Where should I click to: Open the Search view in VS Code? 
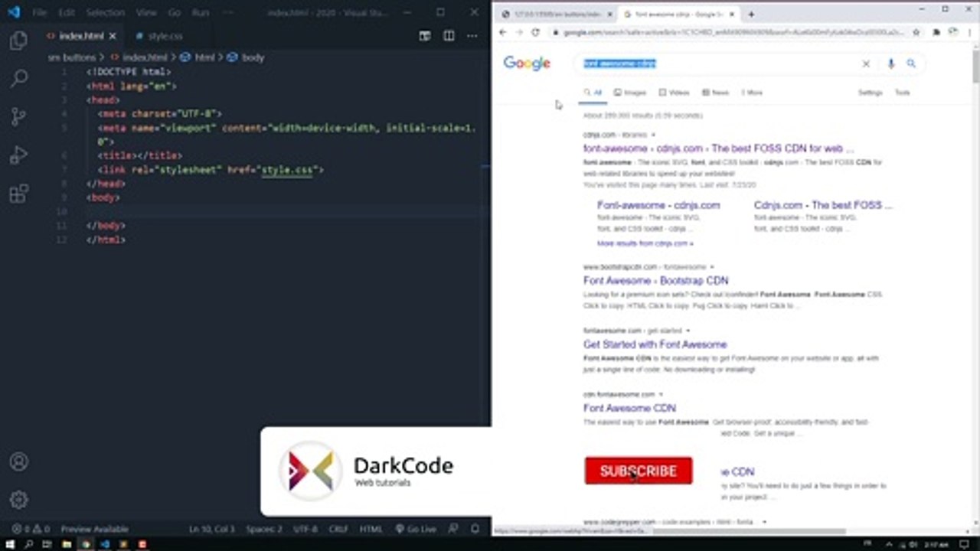pyautogui.click(x=18, y=78)
